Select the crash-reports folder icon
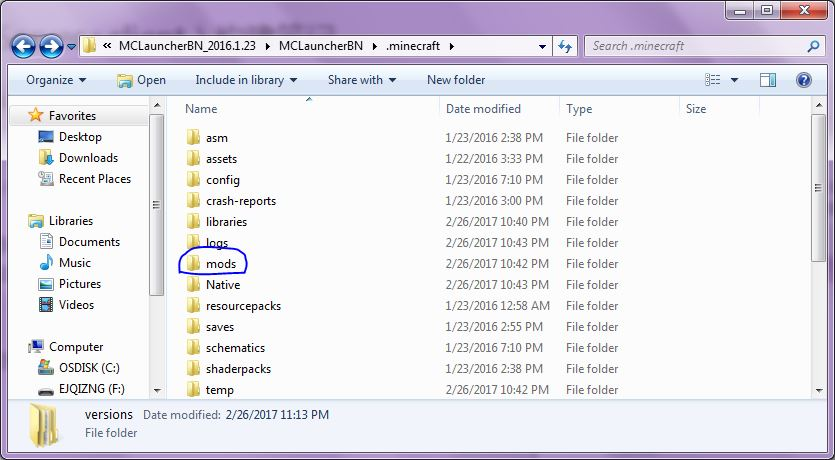This screenshot has width=835, height=460. pyautogui.click(x=193, y=201)
